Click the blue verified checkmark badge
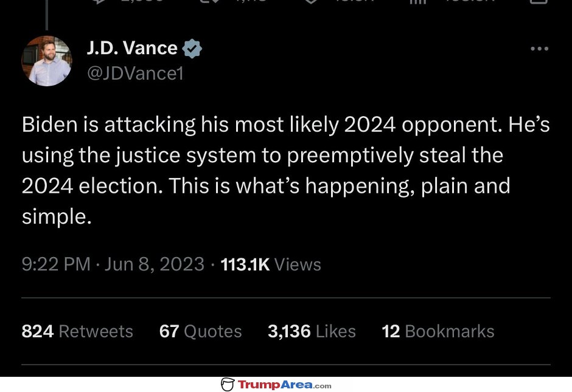This screenshot has width=572, height=392. click(192, 49)
